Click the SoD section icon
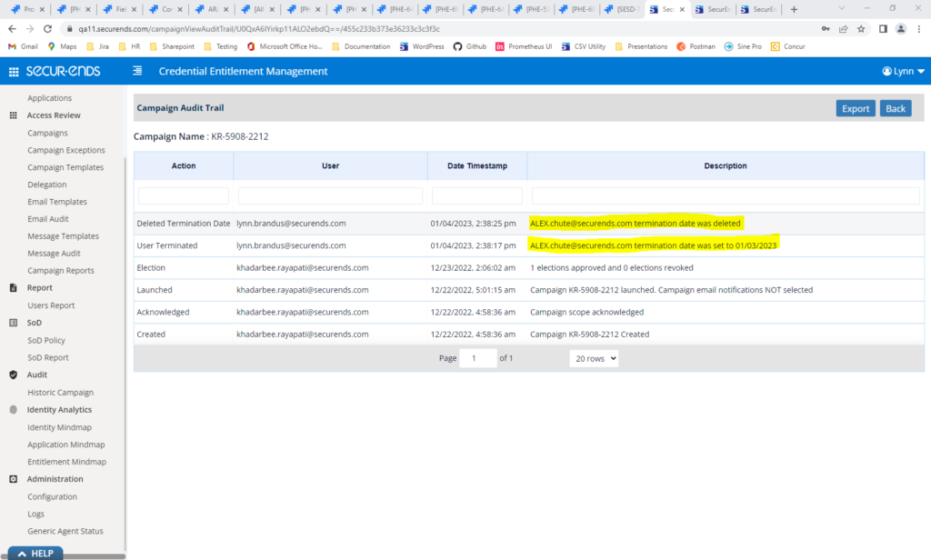 pyautogui.click(x=13, y=323)
